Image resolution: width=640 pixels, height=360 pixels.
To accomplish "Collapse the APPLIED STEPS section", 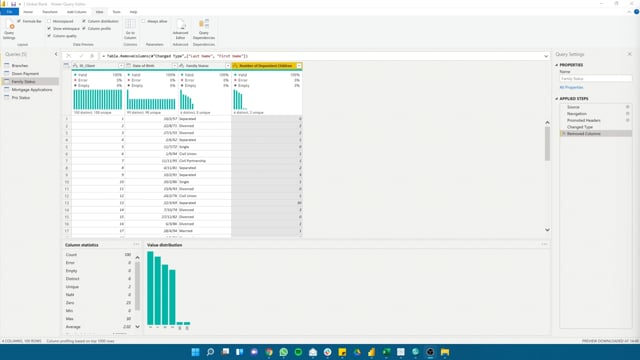I will [x=556, y=99].
